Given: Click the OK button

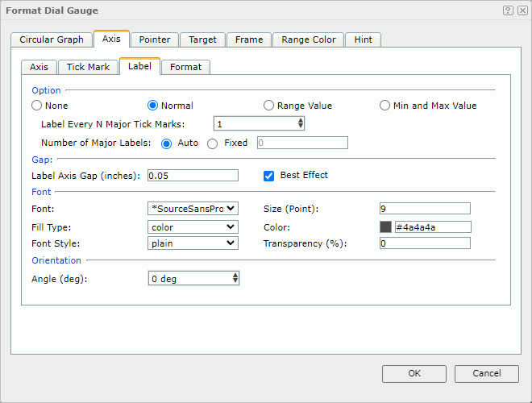Looking at the screenshot, I should (414, 373).
